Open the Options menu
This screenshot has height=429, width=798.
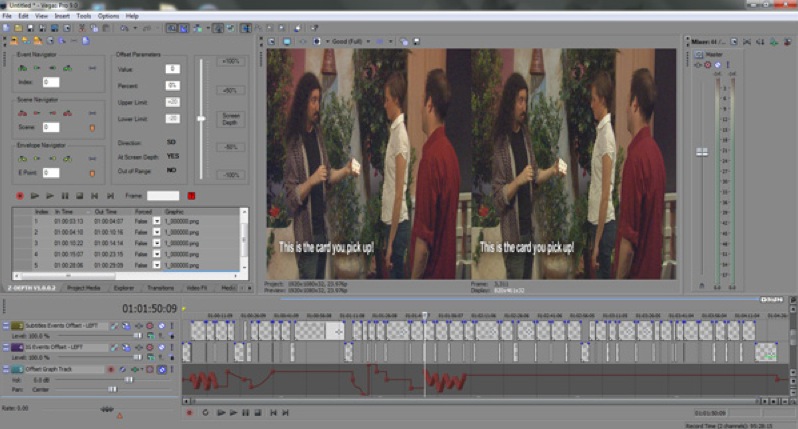click(108, 16)
